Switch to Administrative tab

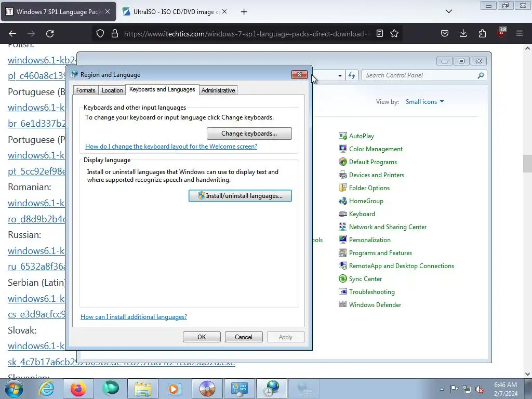tap(218, 90)
